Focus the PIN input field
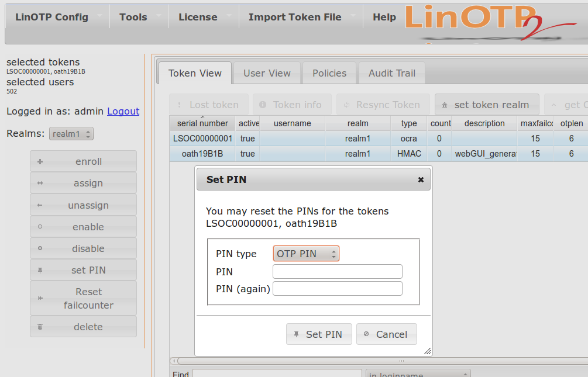The image size is (588, 377). point(337,271)
